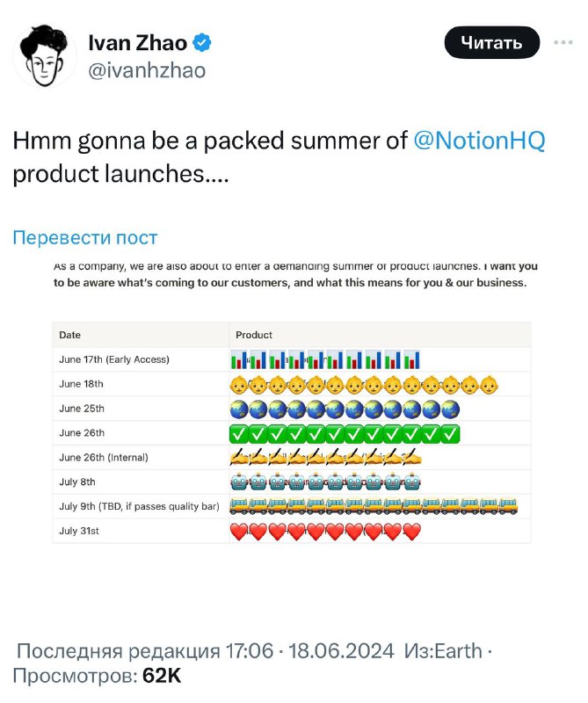
Task: Follow with the Читать button
Action: [491, 42]
